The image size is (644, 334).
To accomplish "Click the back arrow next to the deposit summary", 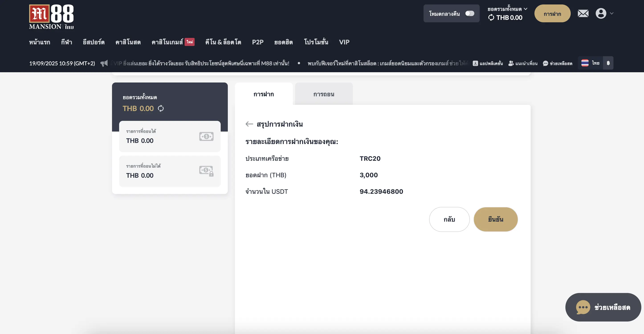I will click(x=249, y=124).
